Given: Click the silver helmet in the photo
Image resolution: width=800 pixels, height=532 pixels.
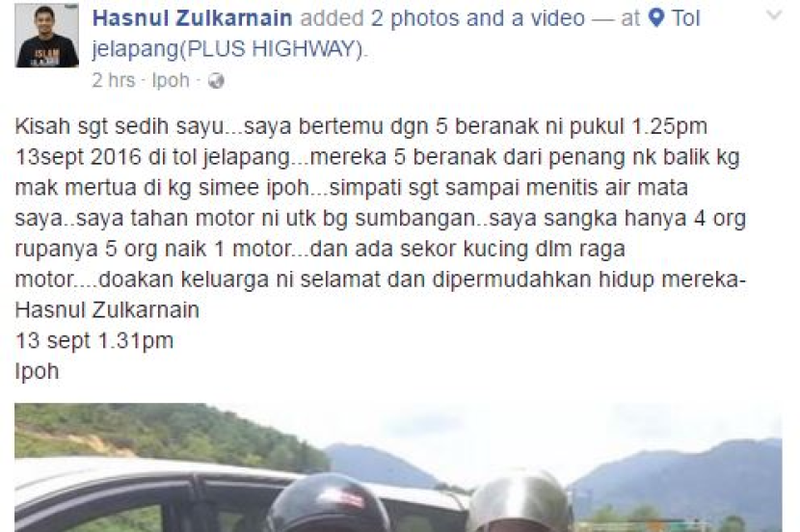Looking at the screenshot, I should pyautogui.click(x=518, y=501).
